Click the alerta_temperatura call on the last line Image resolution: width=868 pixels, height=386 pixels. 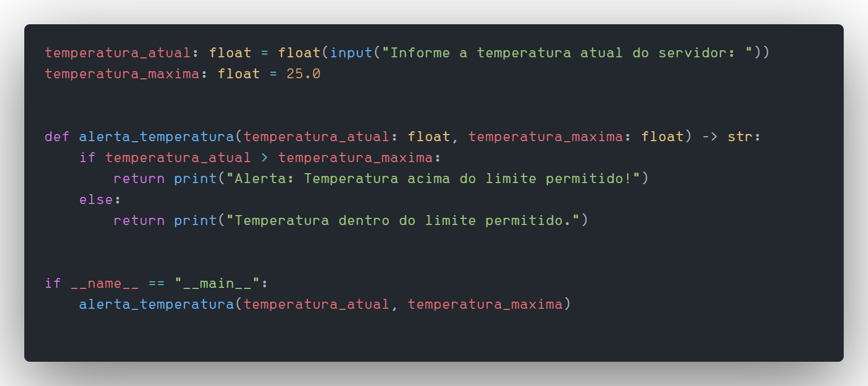pos(157,304)
